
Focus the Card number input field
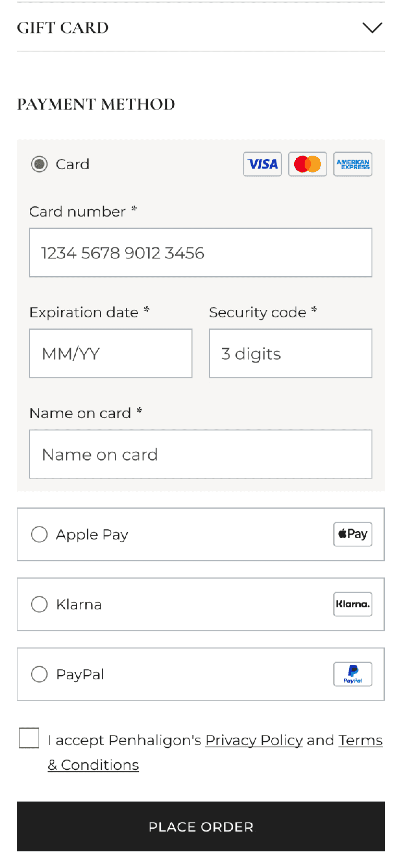click(x=201, y=253)
